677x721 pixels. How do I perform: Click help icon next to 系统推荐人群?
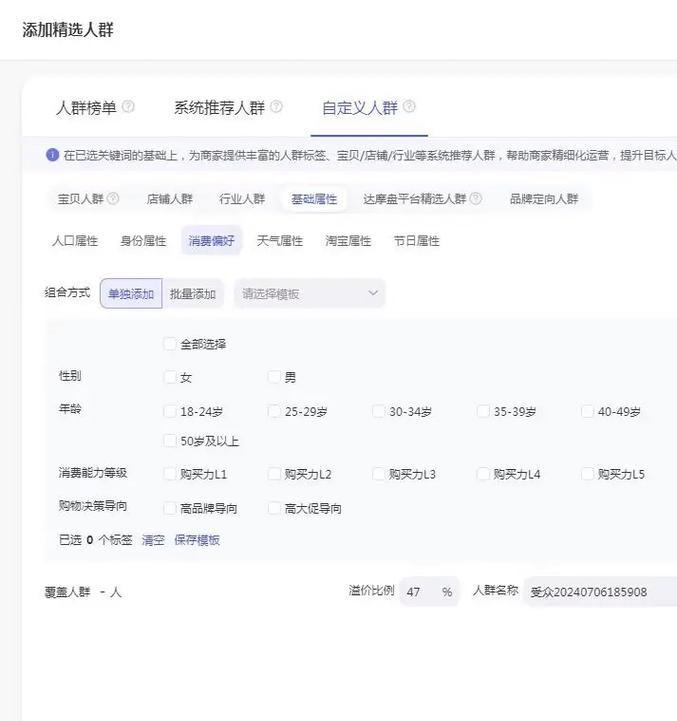[276, 107]
